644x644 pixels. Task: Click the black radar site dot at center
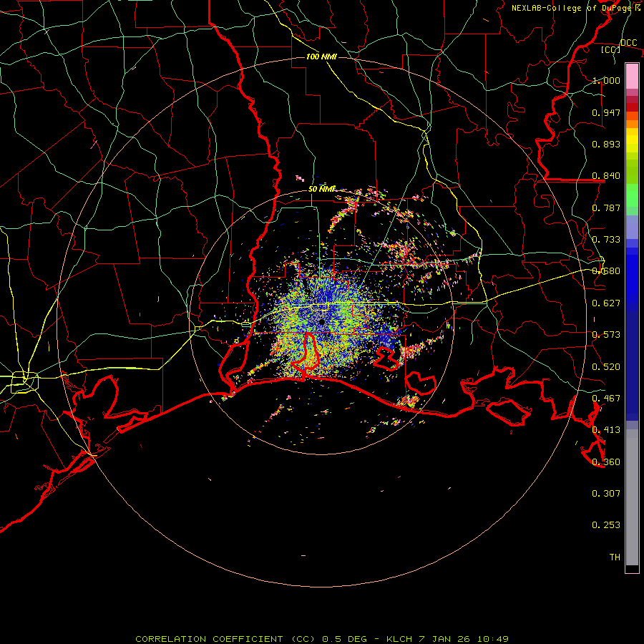(x=322, y=322)
